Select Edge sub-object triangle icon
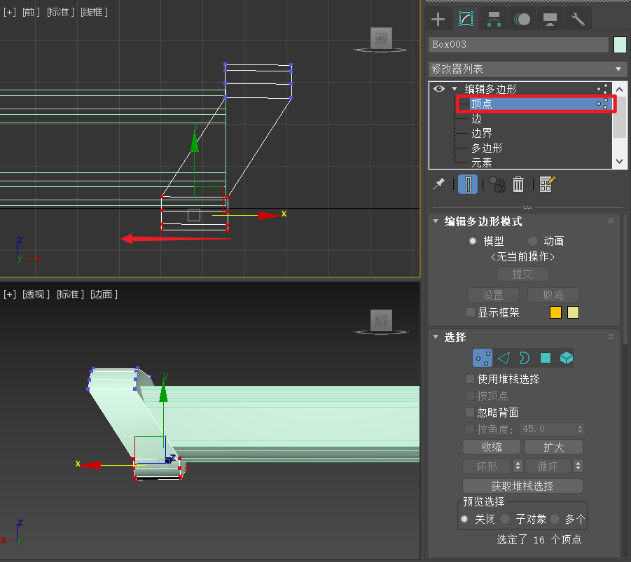 (x=503, y=357)
